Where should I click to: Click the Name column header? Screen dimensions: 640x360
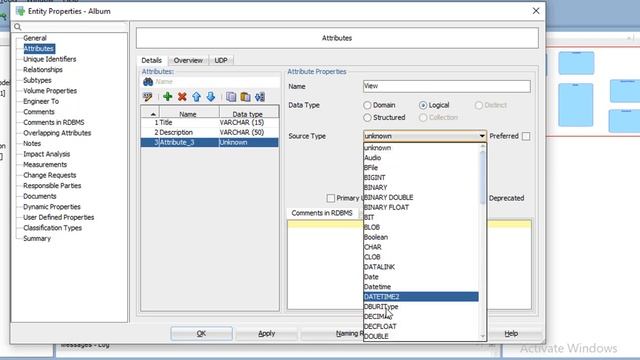[x=188, y=113]
